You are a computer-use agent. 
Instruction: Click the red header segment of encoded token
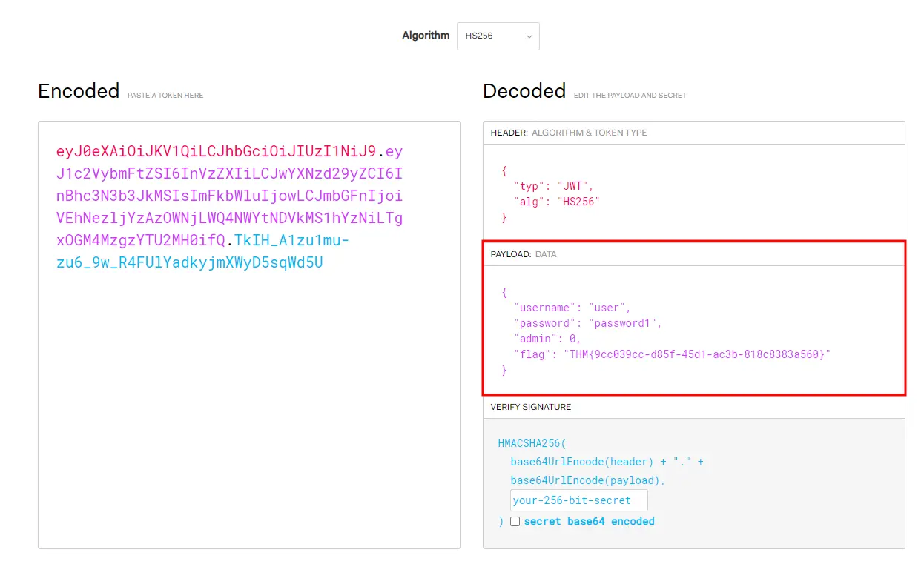click(217, 152)
